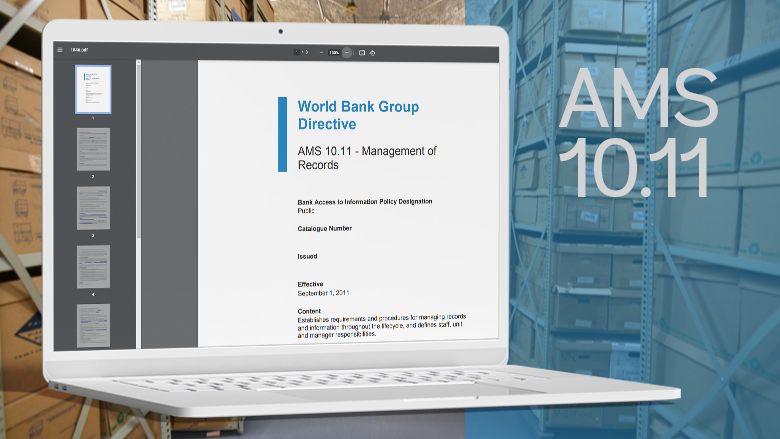Click the 'World Bank Group Directive' heading

pos(358,115)
